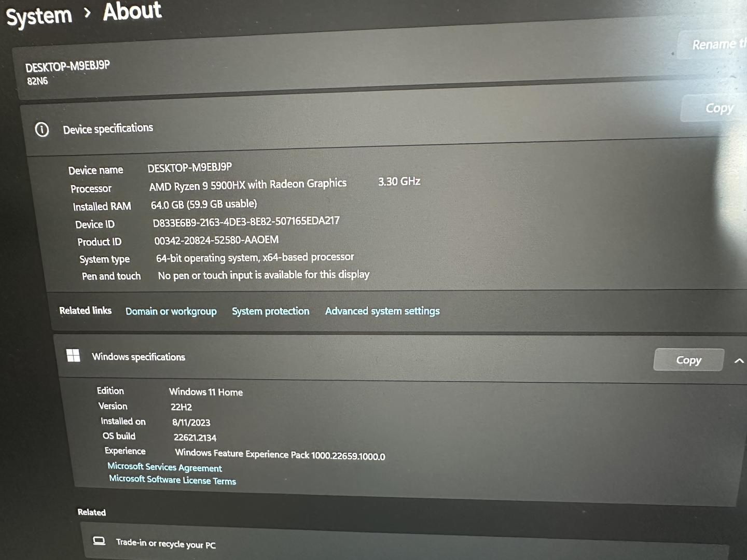
Task: Click the Related section heading
Action: (x=92, y=512)
